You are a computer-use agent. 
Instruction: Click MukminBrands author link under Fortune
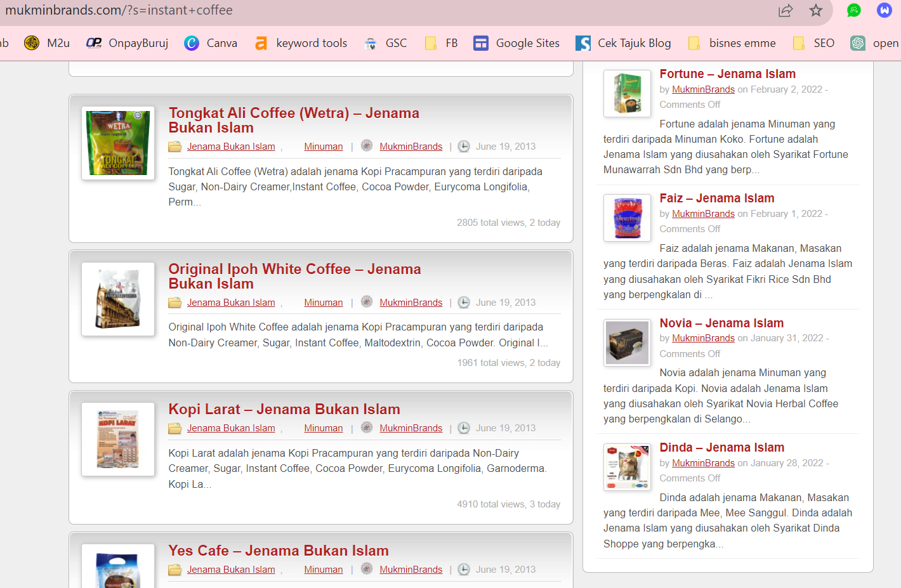(703, 89)
